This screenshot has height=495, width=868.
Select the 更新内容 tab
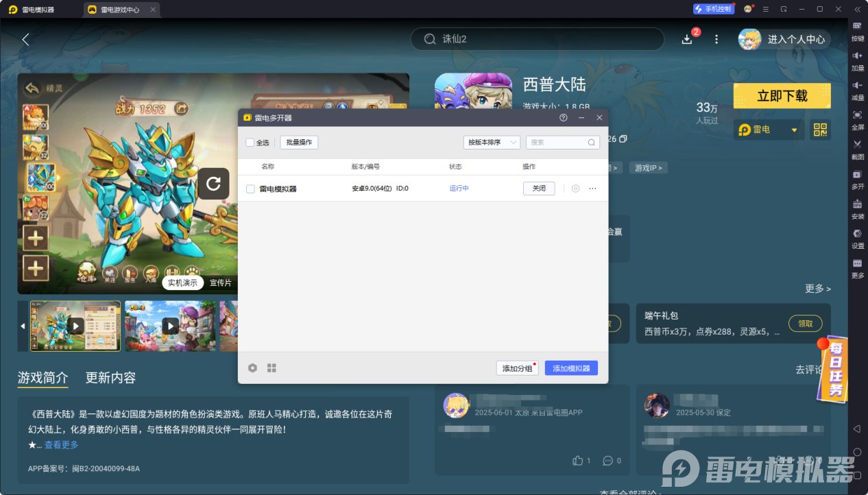click(x=110, y=378)
